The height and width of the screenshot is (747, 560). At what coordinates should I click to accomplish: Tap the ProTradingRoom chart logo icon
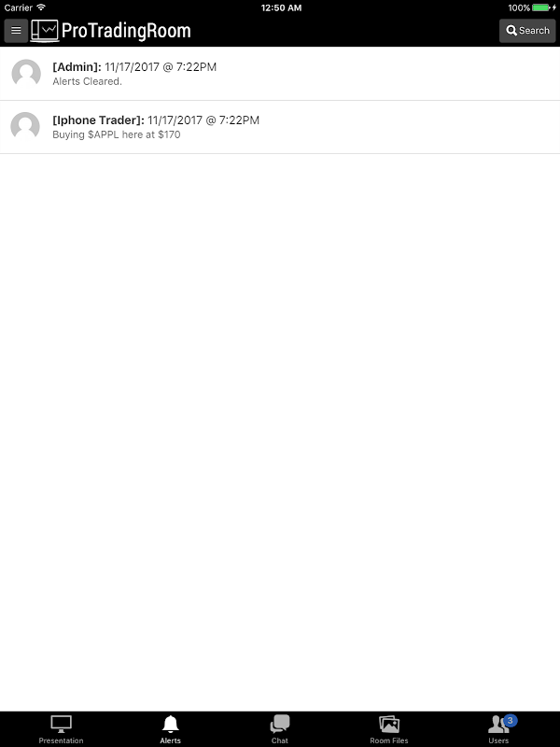click(x=45, y=31)
